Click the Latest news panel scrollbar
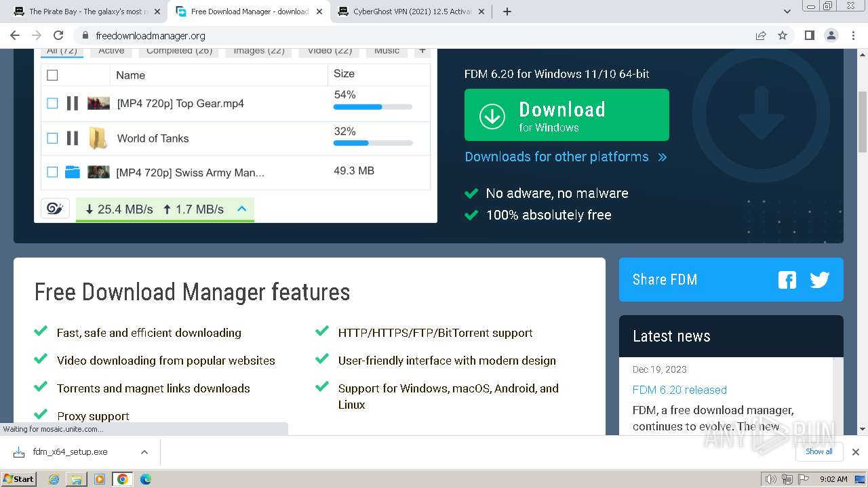 [837, 396]
